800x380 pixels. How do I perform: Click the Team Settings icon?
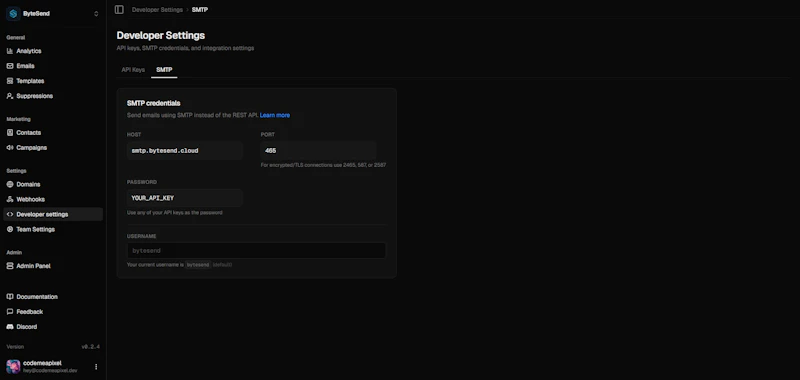[x=10, y=230]
